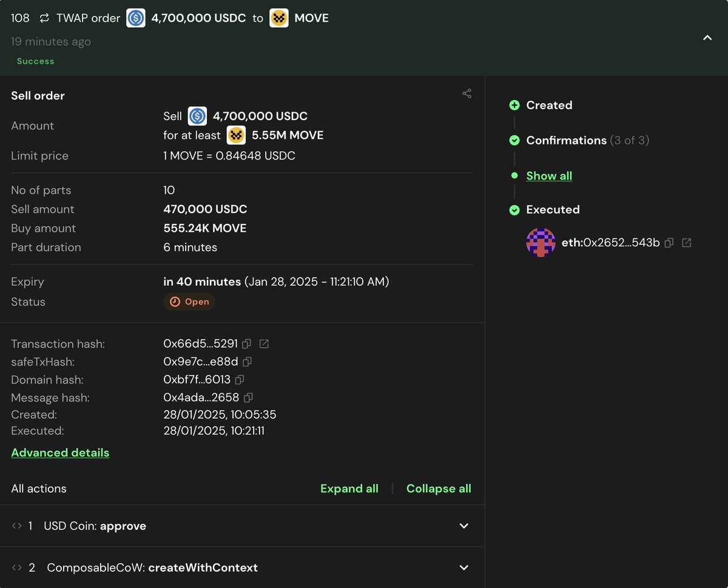The height and width of the screenshot is (588, 728).
Task: Copy executor address eth:0x2652...543b
Action: point(669,243)
